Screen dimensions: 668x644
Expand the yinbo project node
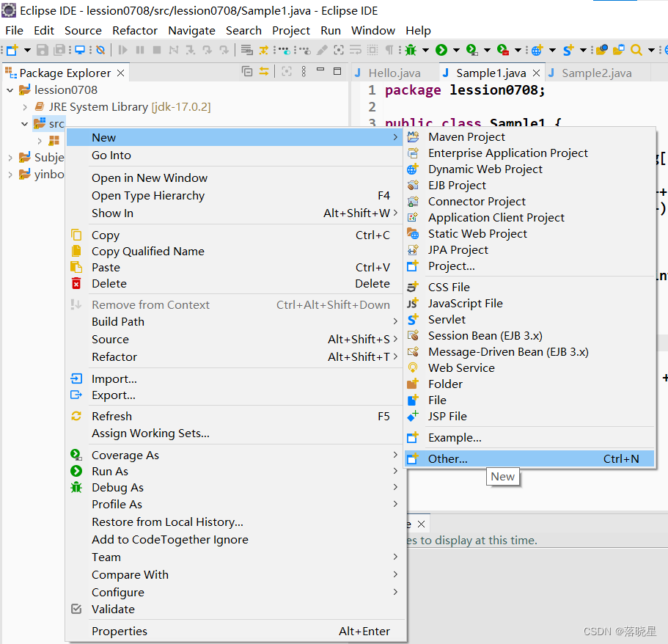click(x=10, y=175)
